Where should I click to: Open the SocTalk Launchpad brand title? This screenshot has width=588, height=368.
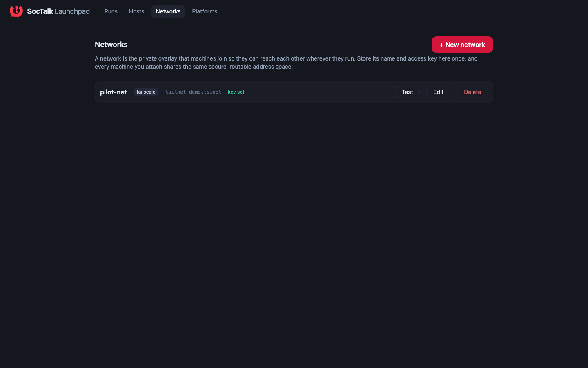coord(58,11)
